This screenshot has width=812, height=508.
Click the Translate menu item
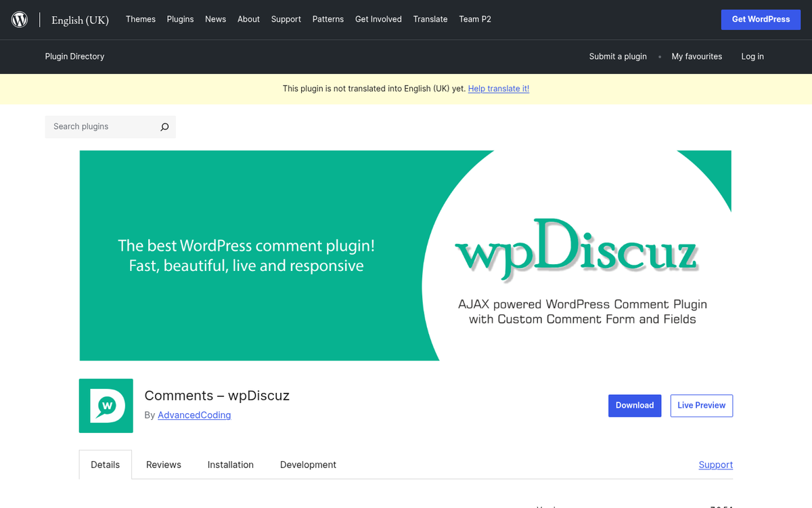(x=430, y=19)
